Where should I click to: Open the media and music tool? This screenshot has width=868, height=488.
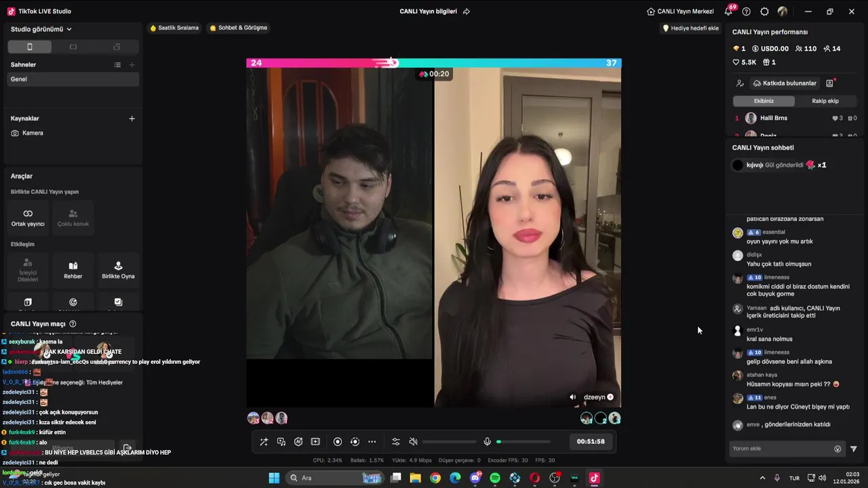click(x=281, y=442)
